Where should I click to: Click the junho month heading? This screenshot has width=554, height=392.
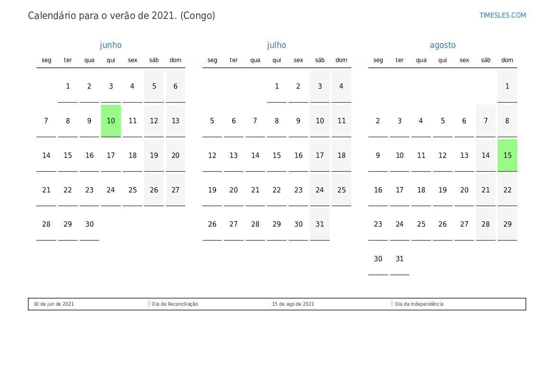click(110, 45)
